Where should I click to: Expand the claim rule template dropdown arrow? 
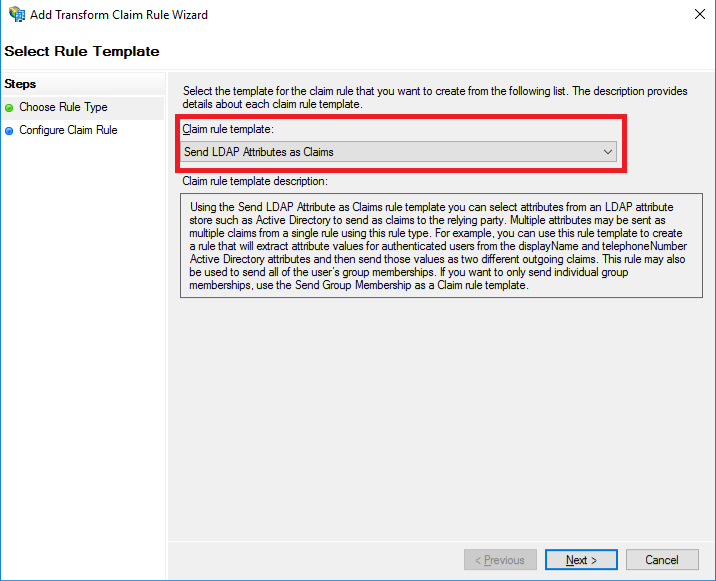pos(607,152)
